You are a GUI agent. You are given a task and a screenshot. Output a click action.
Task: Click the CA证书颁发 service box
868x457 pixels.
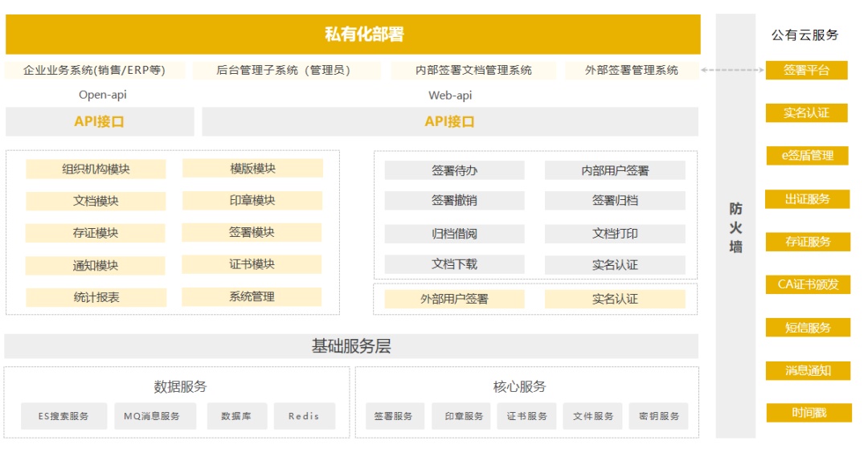tap(808, 284)
